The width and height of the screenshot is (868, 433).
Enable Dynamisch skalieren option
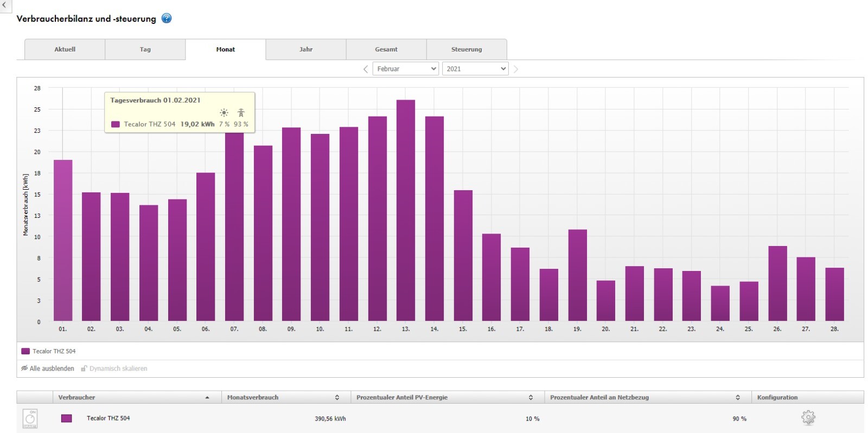click(114, 369)
